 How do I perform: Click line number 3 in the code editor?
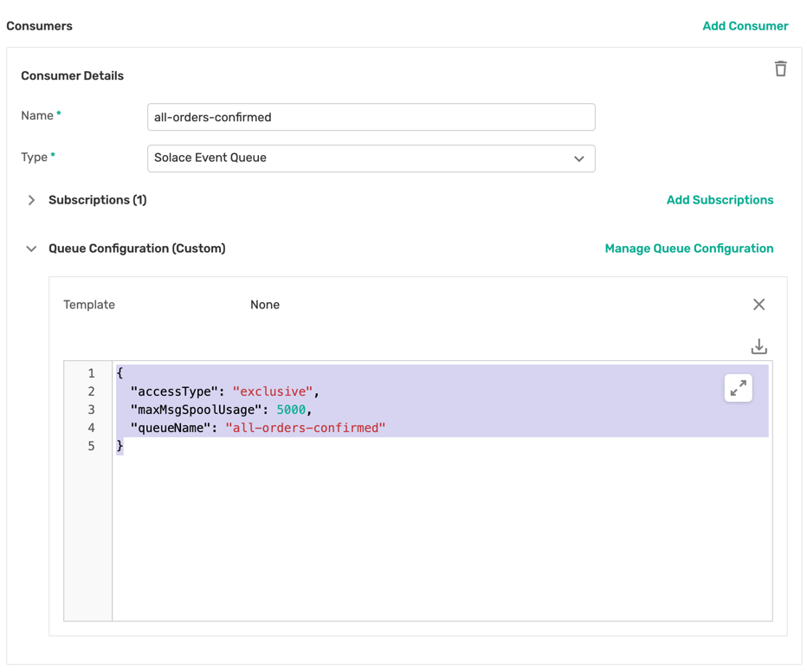[91, 409]
